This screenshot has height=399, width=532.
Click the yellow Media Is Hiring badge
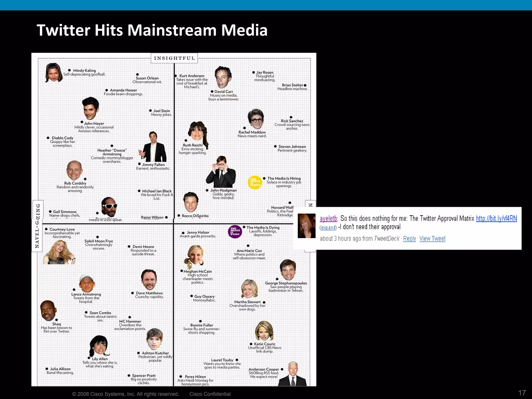pyautogui.click(x=255, y=182)
